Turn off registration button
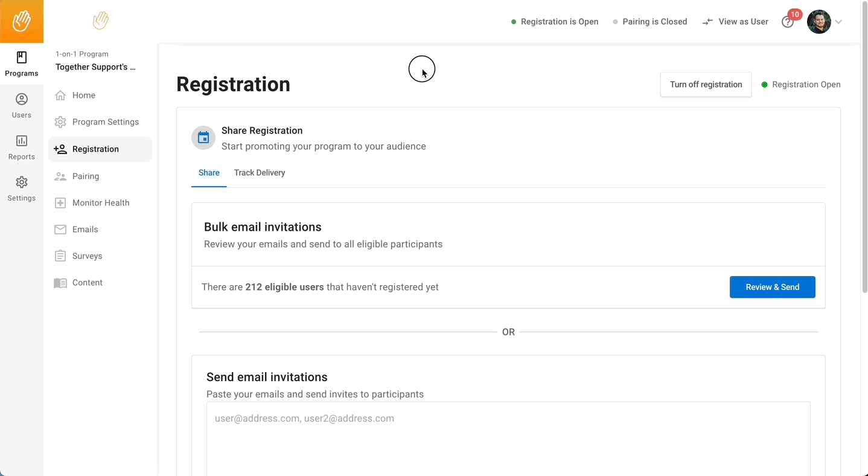 coord(706,85)
